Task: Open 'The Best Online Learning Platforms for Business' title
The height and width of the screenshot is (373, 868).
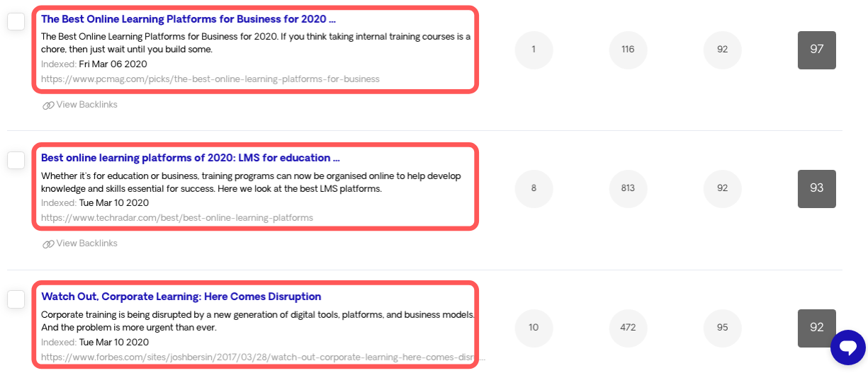Action: point(188,19)
